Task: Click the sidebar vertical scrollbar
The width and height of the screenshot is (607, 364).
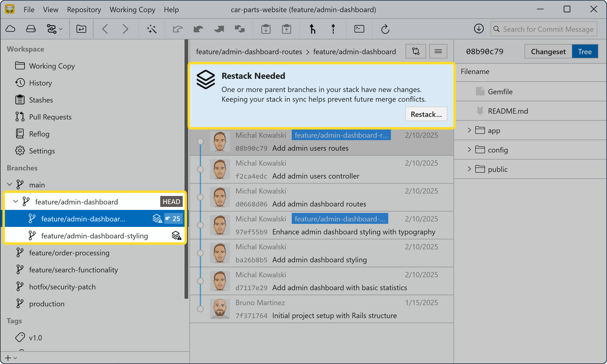Action: coord(186,169)
